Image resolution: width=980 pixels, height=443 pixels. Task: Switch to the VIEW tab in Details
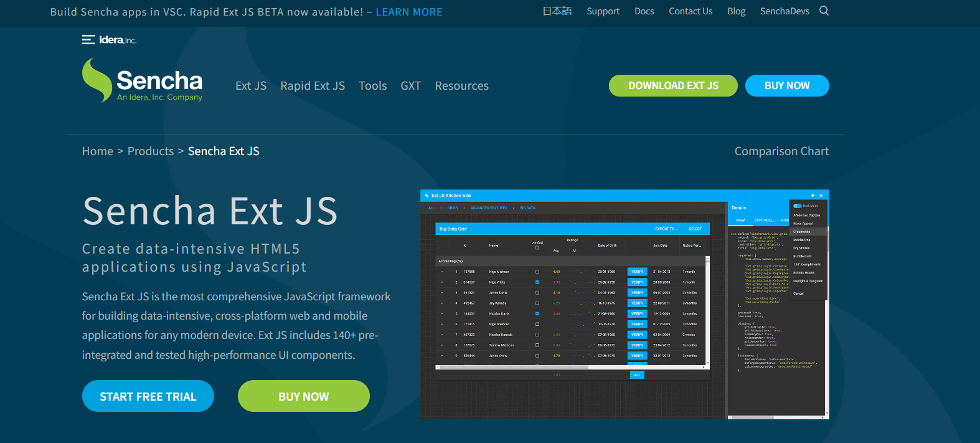tap(740, 220)
